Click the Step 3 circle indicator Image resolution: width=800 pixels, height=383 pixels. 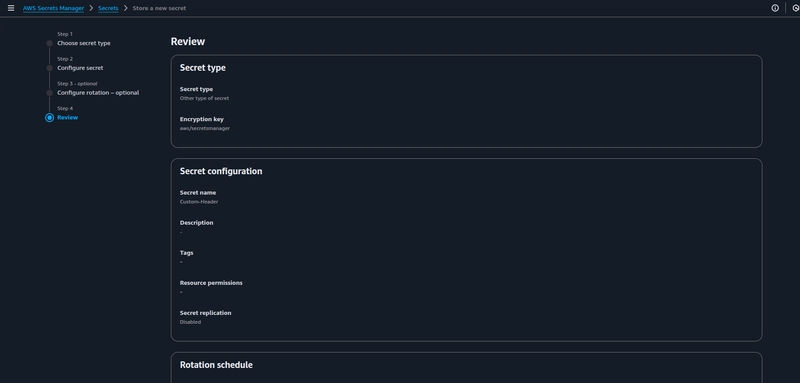coord(49,93)
